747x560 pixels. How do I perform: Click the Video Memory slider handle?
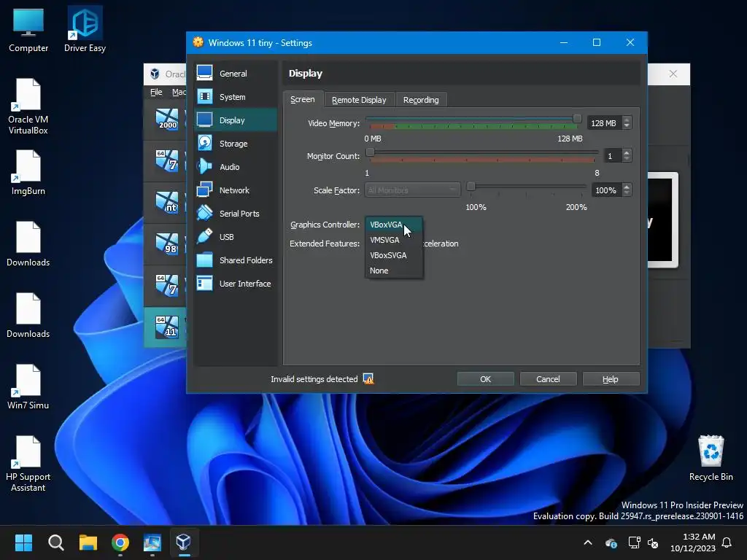pyautogui.click(x=577, y=119)
